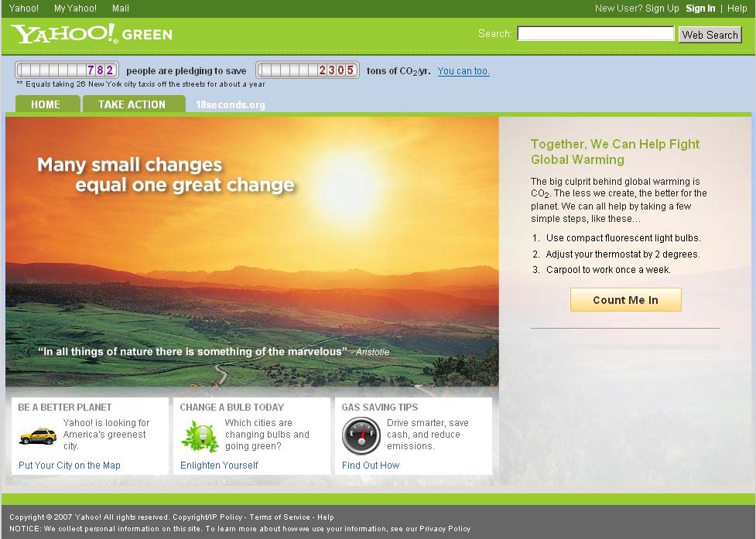
Task: Switch to the TAKE ACTION tab
Action: pyautogui.click(x=132, y=104)
